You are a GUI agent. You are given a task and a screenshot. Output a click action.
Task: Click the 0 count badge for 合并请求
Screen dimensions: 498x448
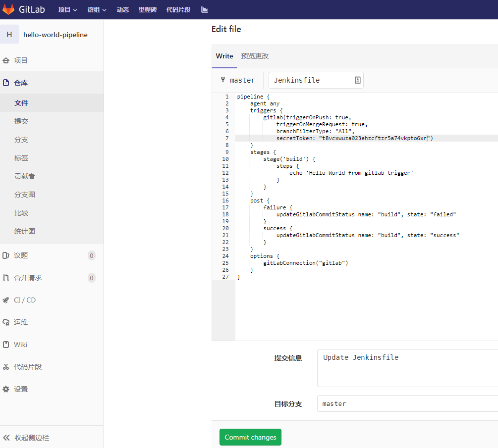point(92,278)
